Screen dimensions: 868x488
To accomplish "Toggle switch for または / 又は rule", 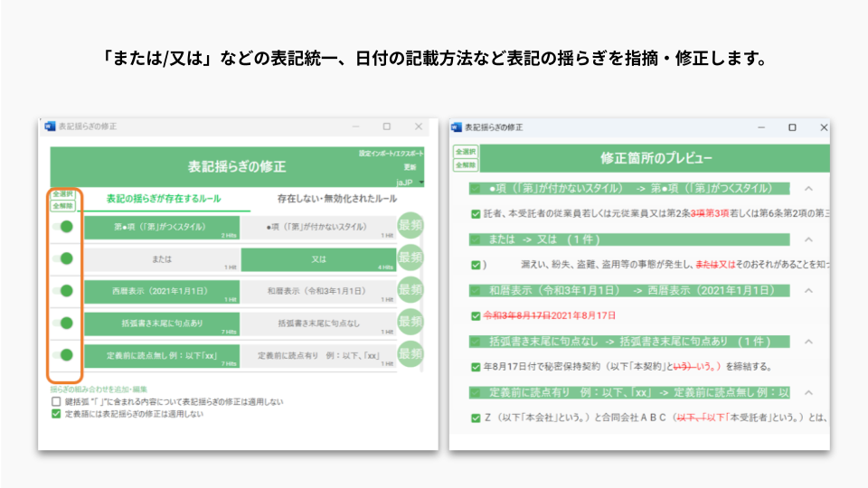I will tap(63, 258).
